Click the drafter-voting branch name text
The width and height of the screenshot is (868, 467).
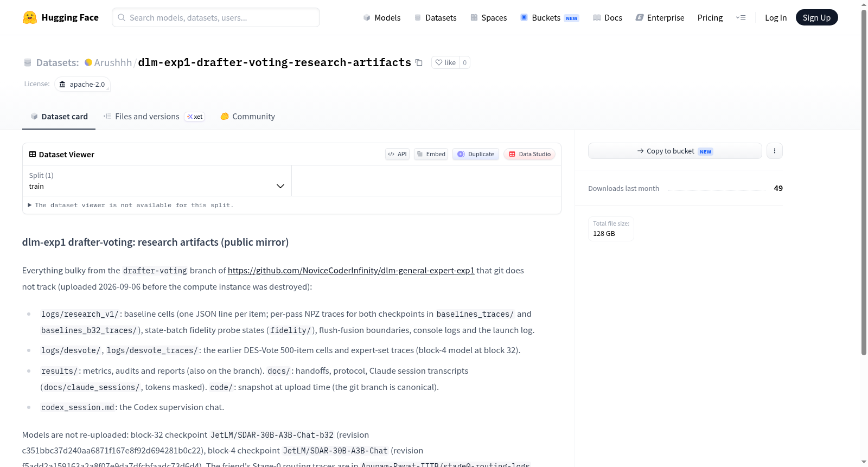(155, 271)
